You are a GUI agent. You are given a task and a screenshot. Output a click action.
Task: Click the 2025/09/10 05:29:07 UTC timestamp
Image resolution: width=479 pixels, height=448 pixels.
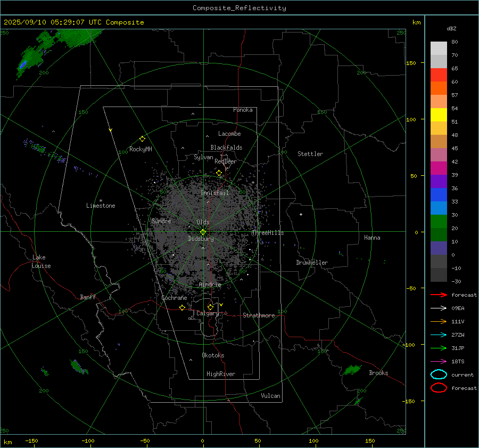52,22
